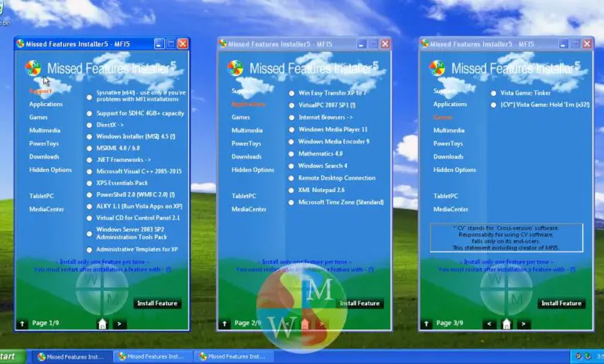The image size is (604, 364).
Task: Select MSXML 4.0 / 6.0 option
Action: coord(89,148)
